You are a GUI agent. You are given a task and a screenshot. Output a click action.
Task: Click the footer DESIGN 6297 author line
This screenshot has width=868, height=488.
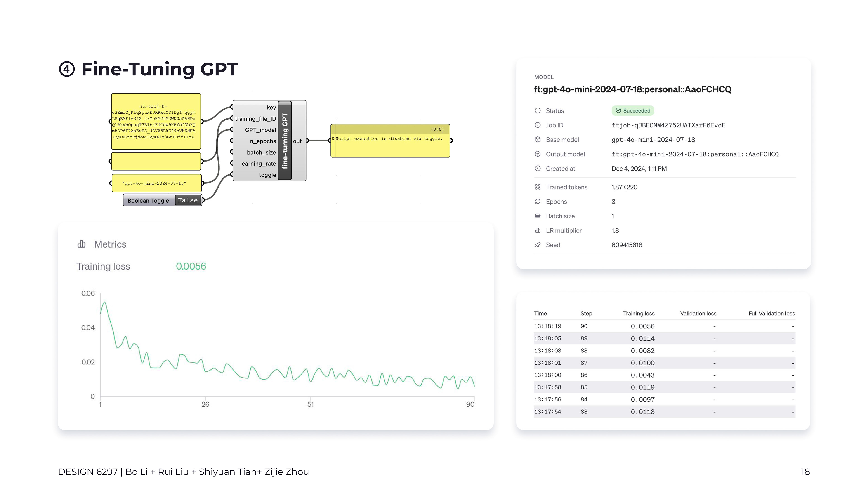coord(183,472)
